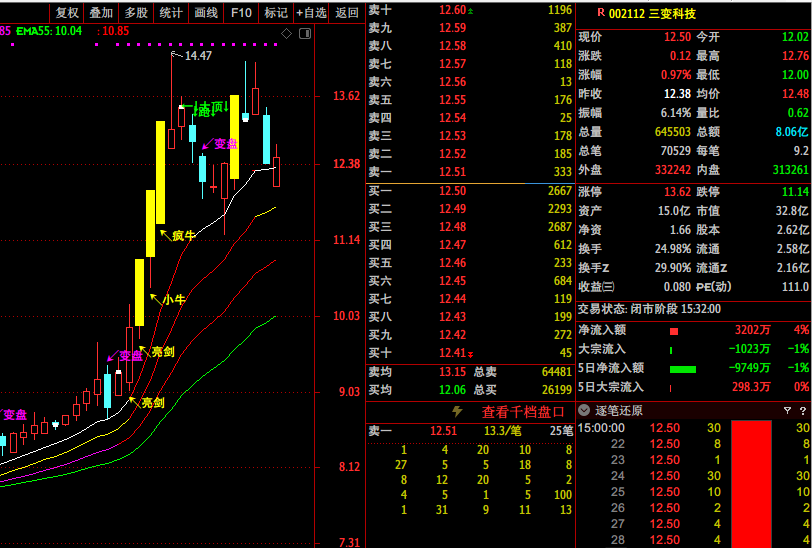Click the 总量 645503 value
Viewport: 812px width, 548px height.
[673, 132]
